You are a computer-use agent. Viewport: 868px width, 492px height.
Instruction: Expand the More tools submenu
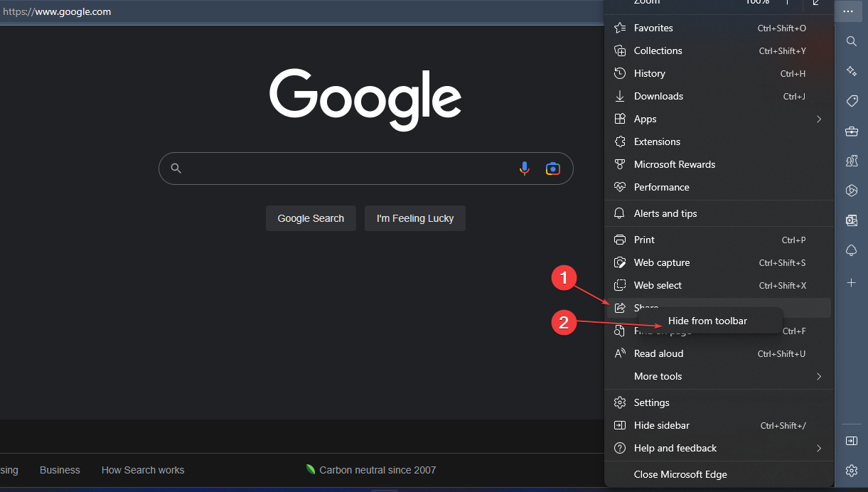(x=718, y=376)
